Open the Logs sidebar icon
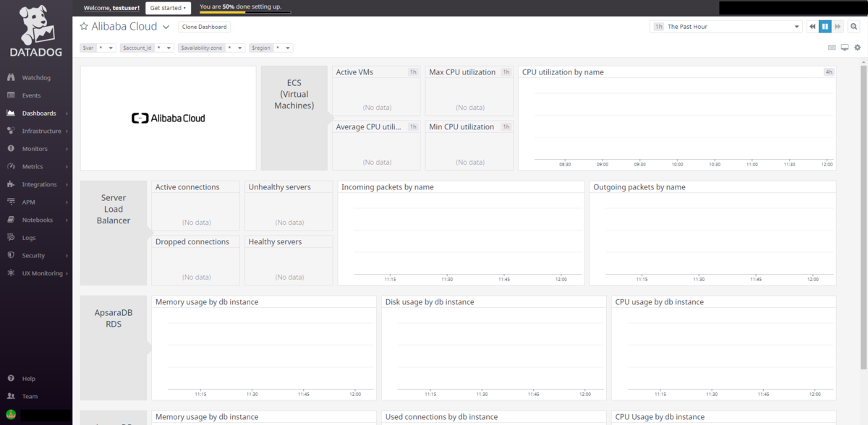Image resolution: width=868 pixels, height=425 pixels. (x=11, y=238)
